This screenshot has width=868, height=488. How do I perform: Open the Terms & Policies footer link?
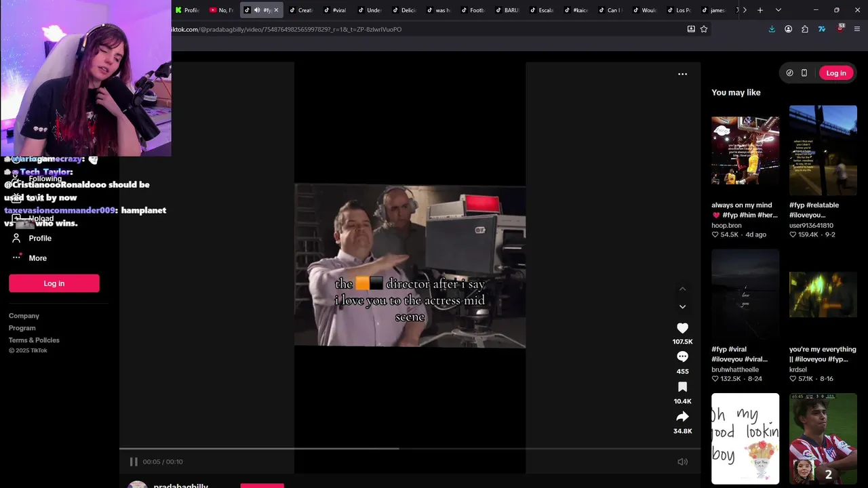[34, 340]
